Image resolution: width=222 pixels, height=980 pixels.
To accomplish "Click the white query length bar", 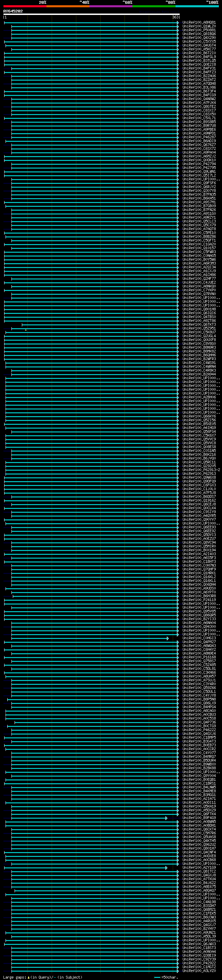I will pos(91,14).
